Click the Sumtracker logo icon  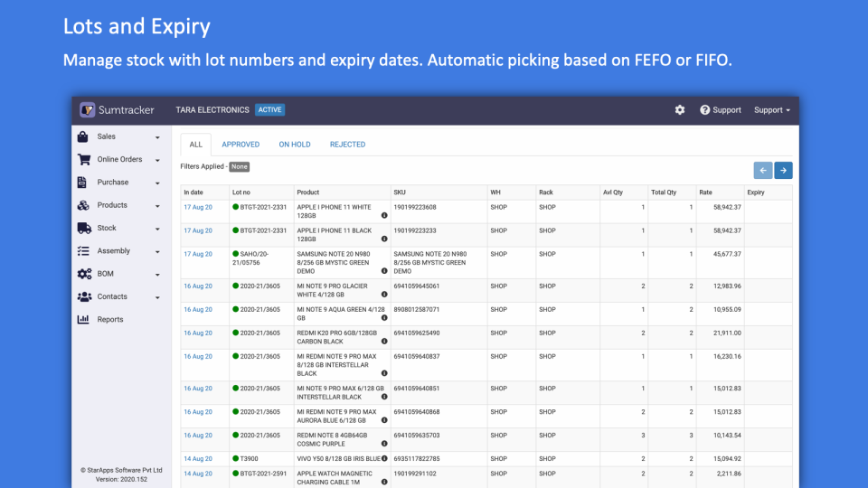click(88, 109)
